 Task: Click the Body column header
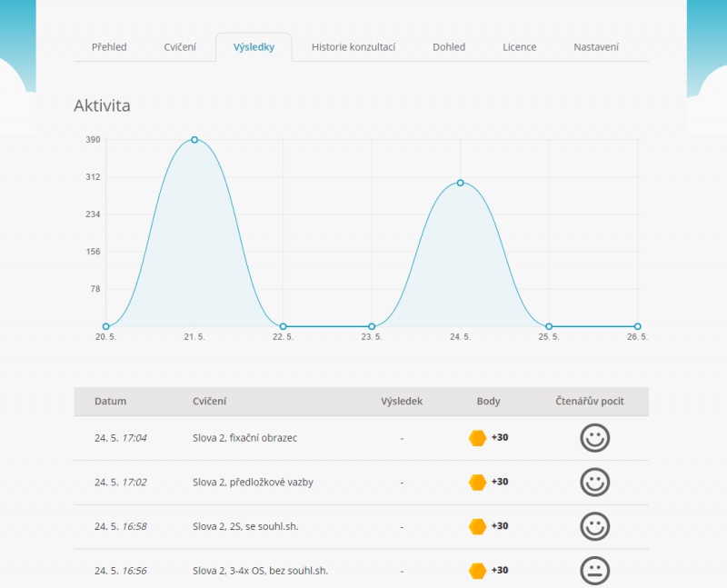(x=488, y=401)
